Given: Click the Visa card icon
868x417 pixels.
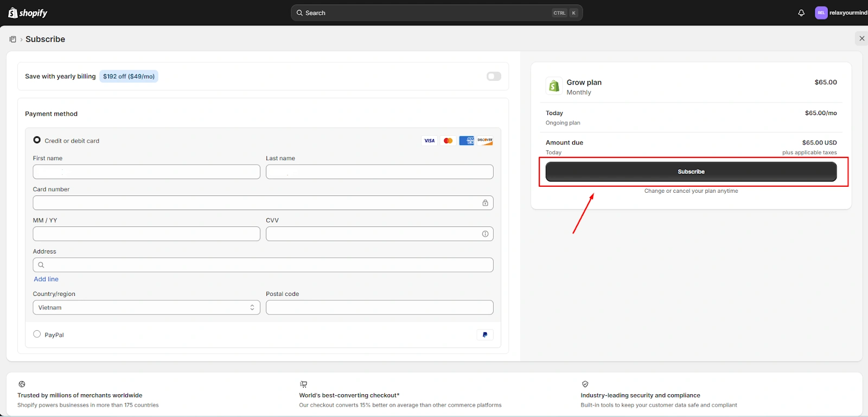Looking at the screenshot, I should click(x=430, y=141).
